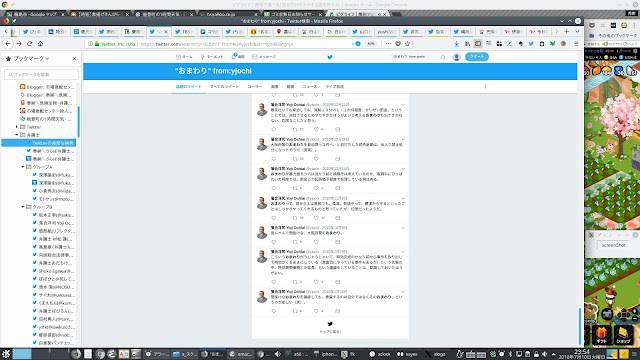The image size is (640, 360).
Task: Click the xeyes taskbar entry
Action: [407, 354]
